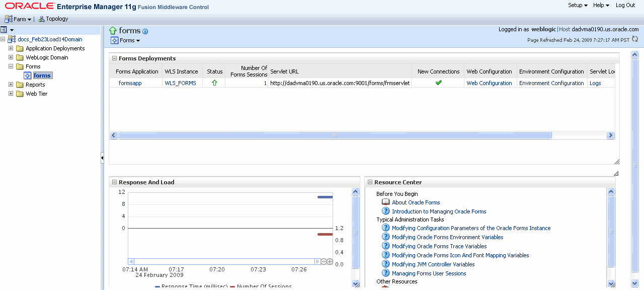Click the chart time-range scrollbar track

(224, 262)
